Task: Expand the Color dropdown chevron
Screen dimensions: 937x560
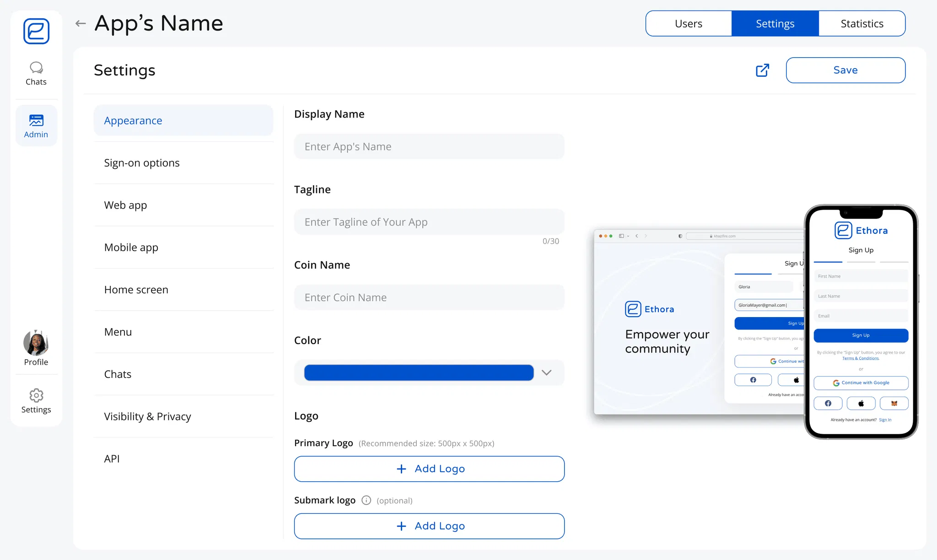Action: pos(546,372)
